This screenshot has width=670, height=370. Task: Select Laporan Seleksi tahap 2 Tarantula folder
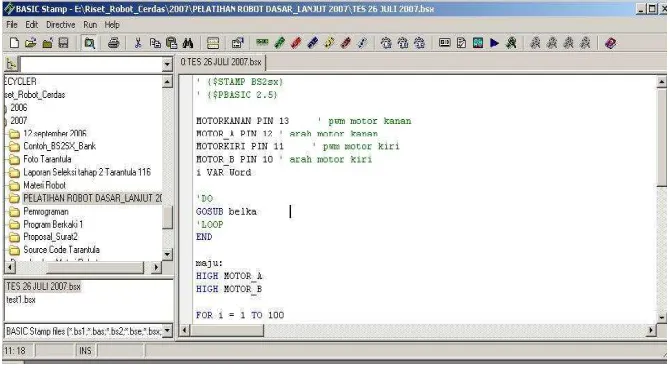pos(87,172)
